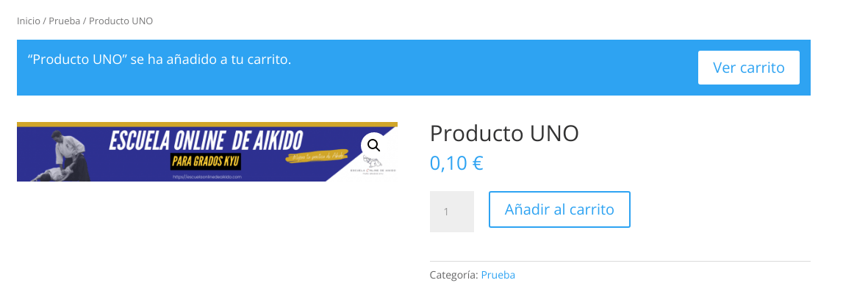Focus the product quantity field
Image resolution: width=868 pixels, height=305 pixels.
(452, 212)
